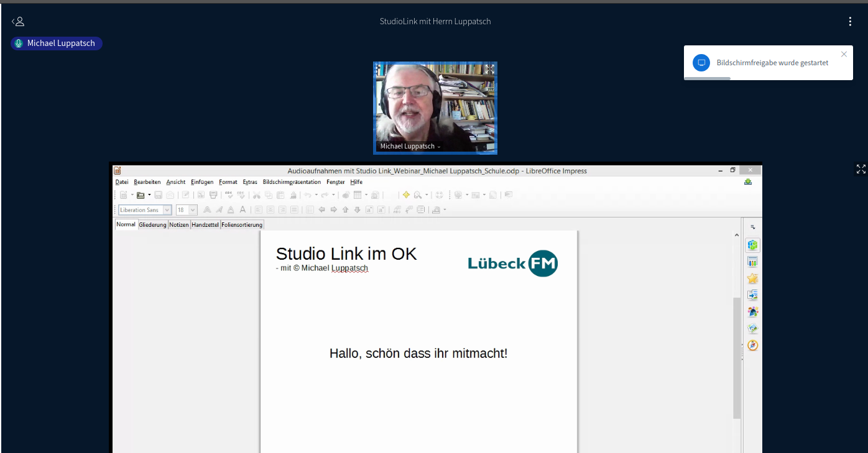Screen dimensions: 868x453
Task: Open the three-dot meeting options menu
Action: click(x=850, y=22)
